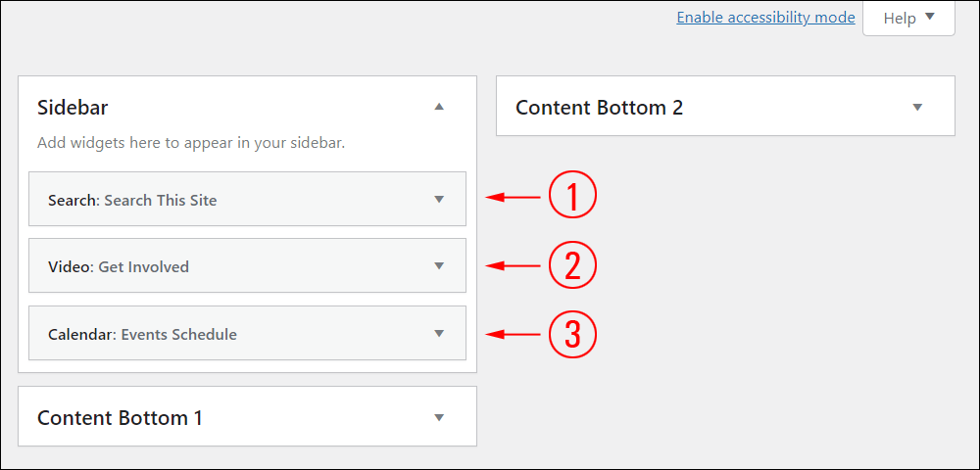Click the Content Bottom 2 heading

coord(600,108)
